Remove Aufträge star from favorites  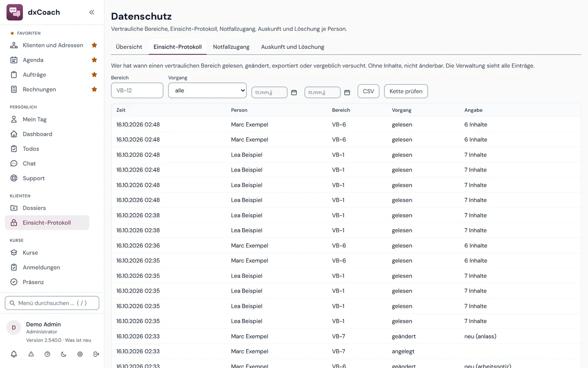[94, 75]
